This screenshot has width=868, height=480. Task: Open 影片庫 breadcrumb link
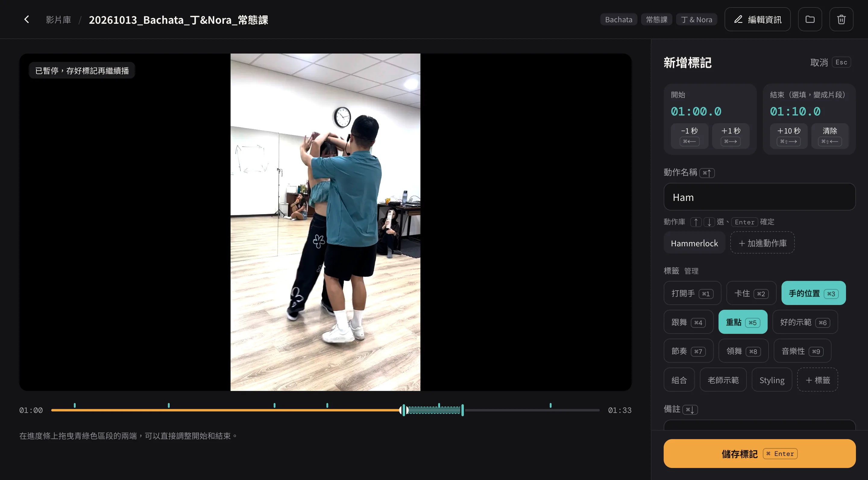59,20
